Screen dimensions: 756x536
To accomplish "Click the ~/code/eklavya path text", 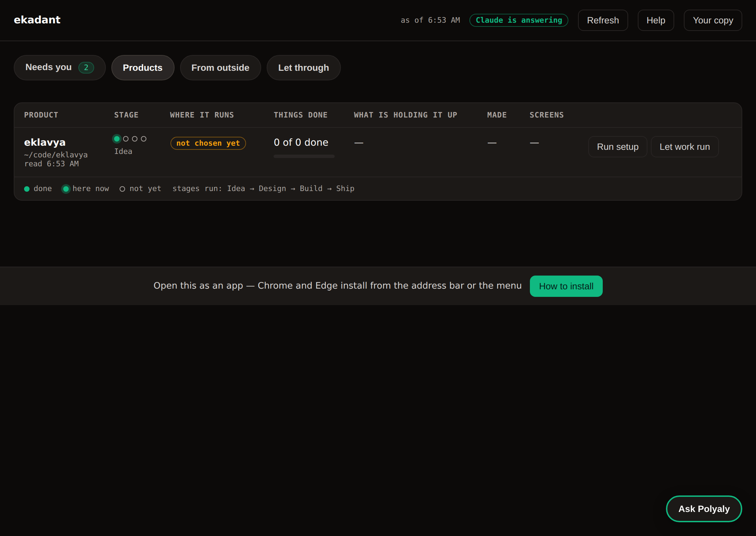I will 56,155.
